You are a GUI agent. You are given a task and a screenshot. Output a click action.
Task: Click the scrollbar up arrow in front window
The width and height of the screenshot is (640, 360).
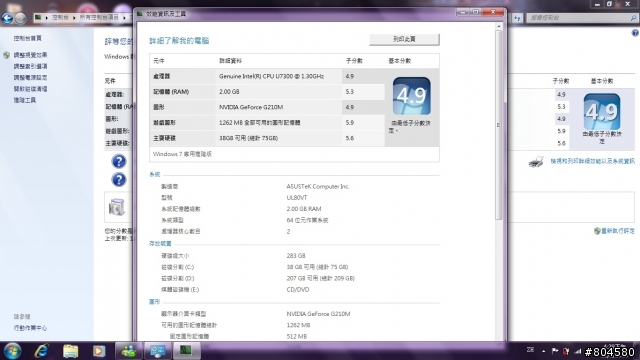pyautogui.click(x=498, y=27)
